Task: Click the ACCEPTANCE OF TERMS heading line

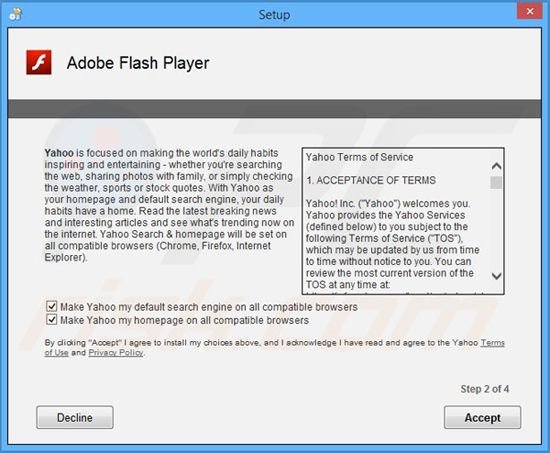Action: coord(371,180)
